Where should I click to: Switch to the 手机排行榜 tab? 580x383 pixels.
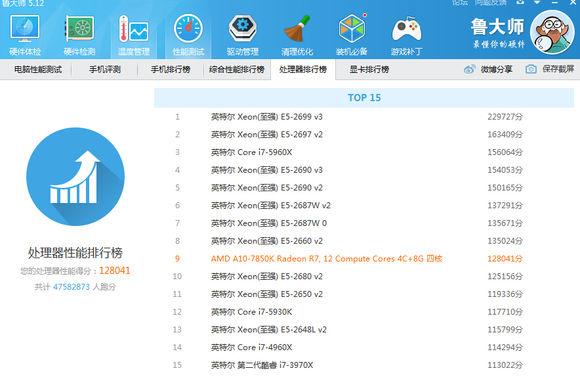click(171, 69)
